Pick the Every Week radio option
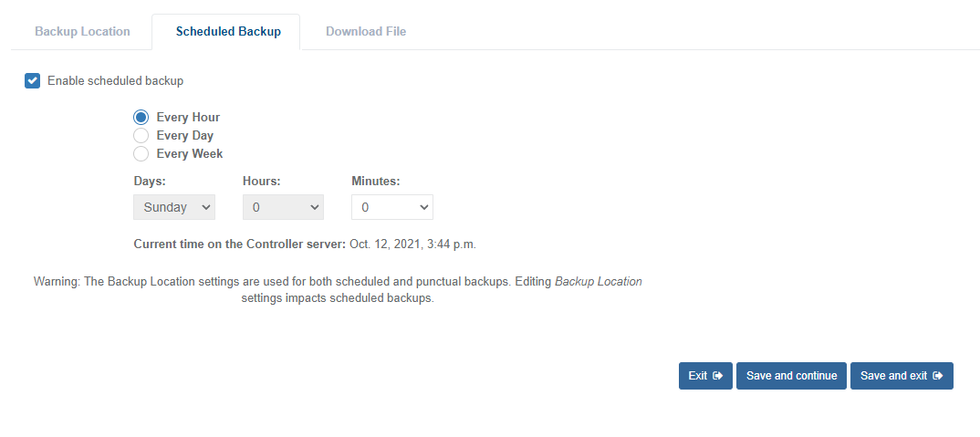 141,154
